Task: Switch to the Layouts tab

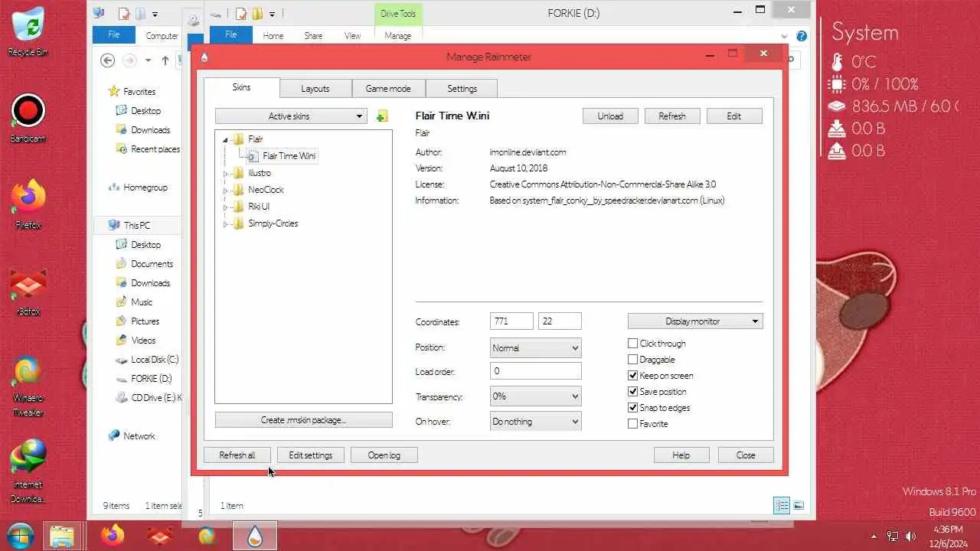Action: [315, 89]
